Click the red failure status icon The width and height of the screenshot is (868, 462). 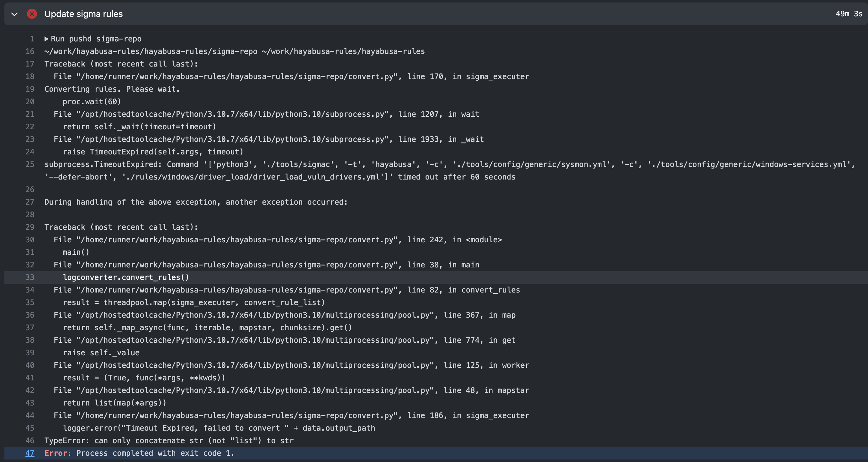coord(32,14)
